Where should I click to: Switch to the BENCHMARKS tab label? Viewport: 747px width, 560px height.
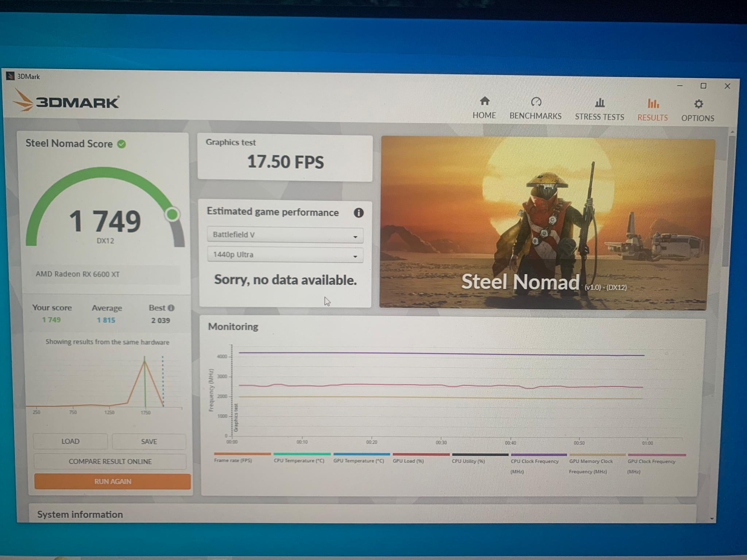tap(535, 116)
